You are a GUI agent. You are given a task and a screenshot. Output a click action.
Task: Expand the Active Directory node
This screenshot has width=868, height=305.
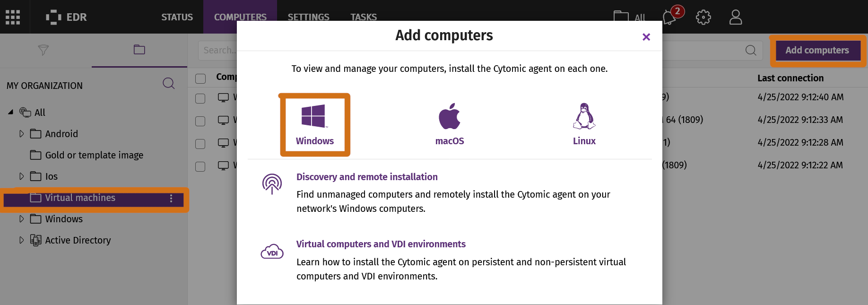tap(21, 240)
